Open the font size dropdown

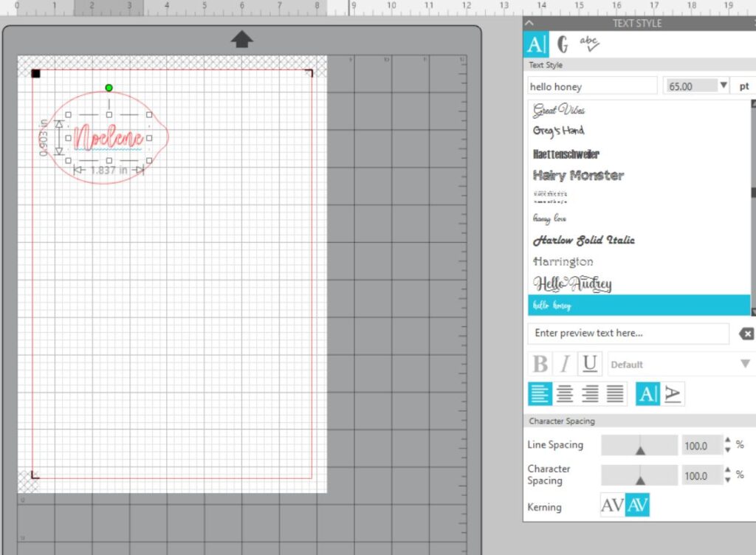[x=724, y=86]
